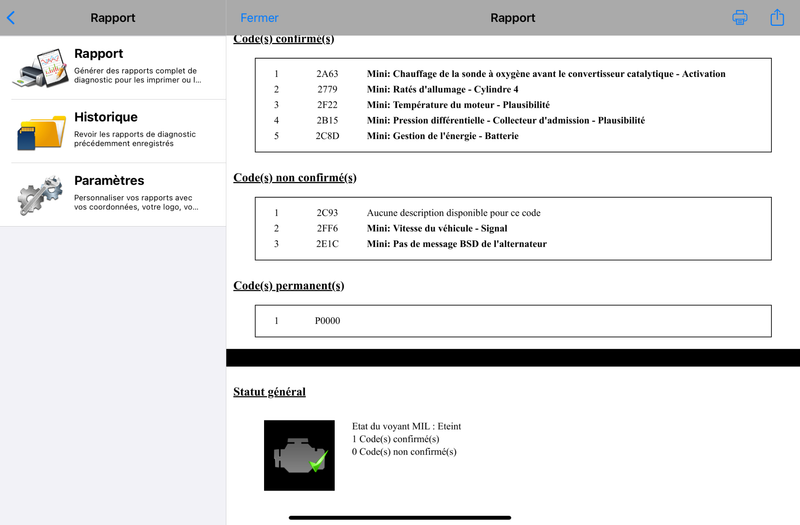Click the Historique folder icon
This screenshot has height=525, width=800.
41,132
